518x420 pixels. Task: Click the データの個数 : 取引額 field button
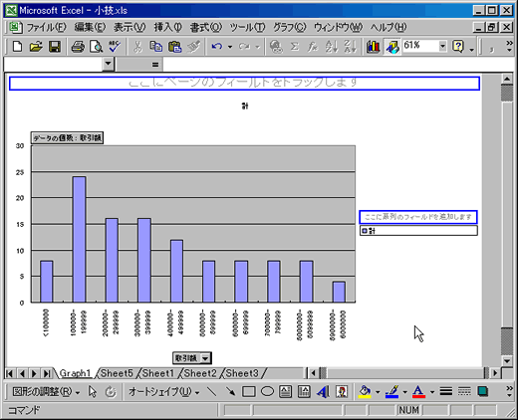[67, 138]
